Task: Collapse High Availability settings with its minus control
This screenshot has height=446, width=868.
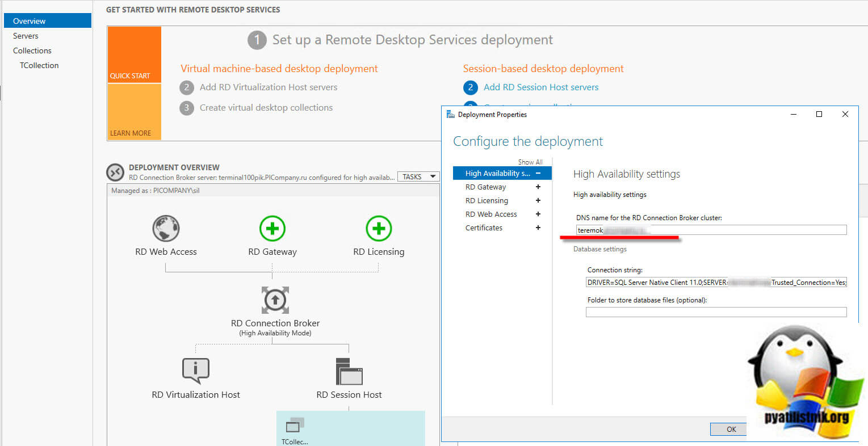Action: click(538, 173)
